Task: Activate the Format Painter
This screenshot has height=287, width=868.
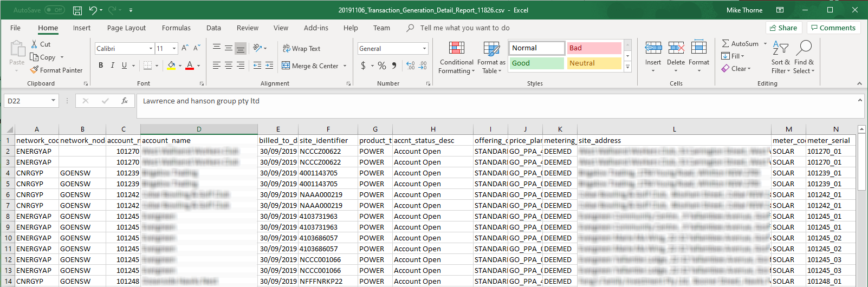Action: point(56,70)
